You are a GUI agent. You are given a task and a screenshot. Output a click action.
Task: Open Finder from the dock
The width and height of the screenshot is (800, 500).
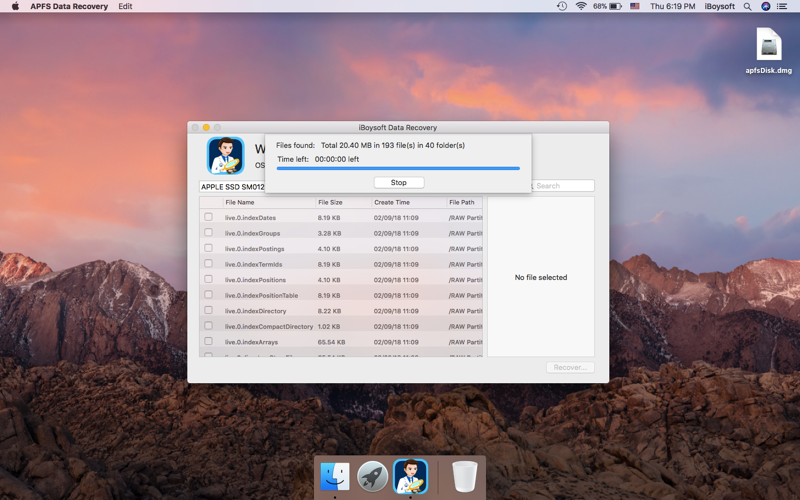point(335,476)
